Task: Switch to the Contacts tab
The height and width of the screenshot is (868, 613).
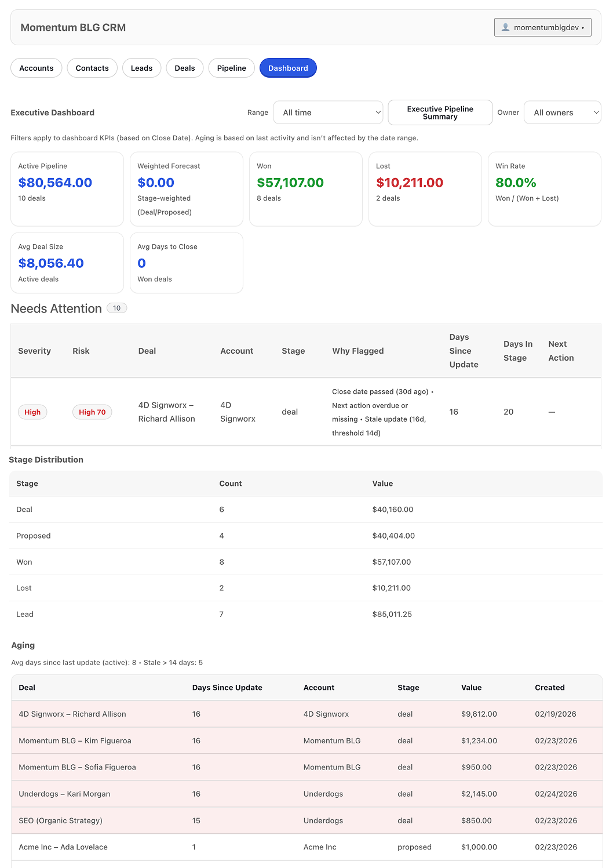Action: [92, 68]
